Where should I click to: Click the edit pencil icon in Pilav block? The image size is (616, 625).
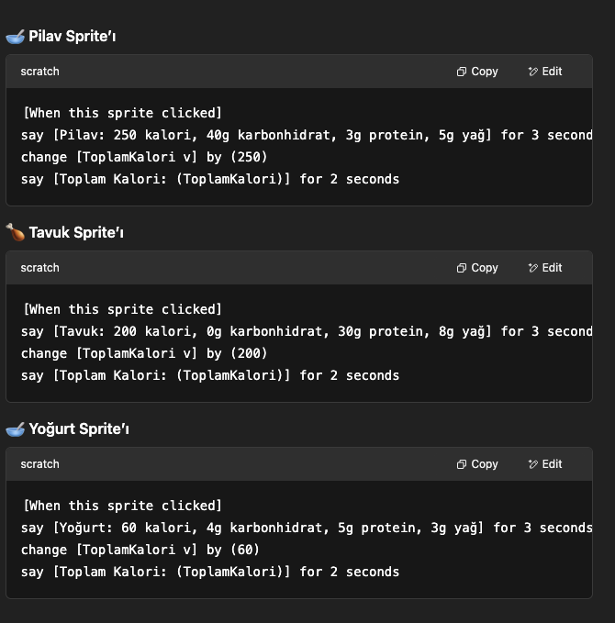532,72
